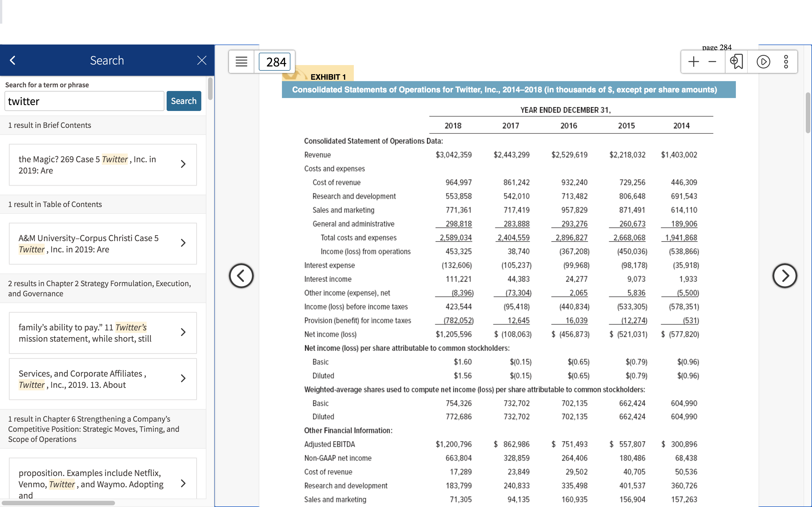The image size is (812, 507).
Task: Add a bookmark to this page
Action: click(x=736, y=62)
